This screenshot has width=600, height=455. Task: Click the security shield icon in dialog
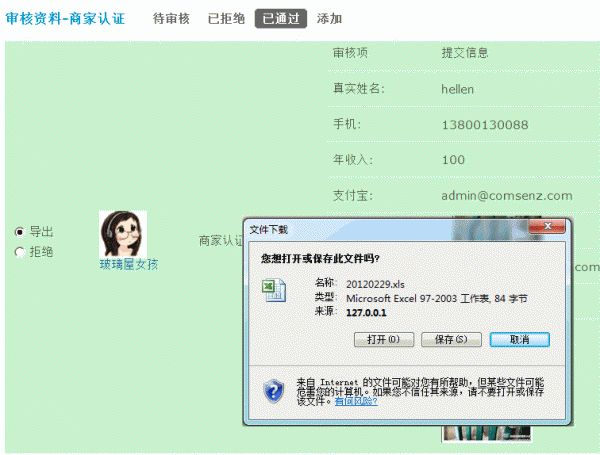tap(274, 390)
